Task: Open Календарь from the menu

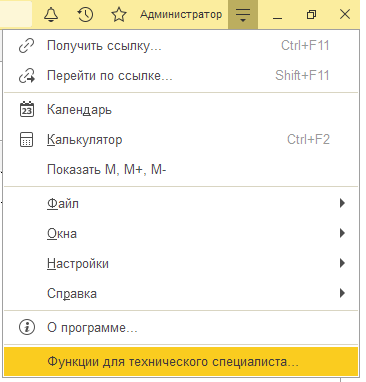Action: pyautogui.click(x=181, y=109)
